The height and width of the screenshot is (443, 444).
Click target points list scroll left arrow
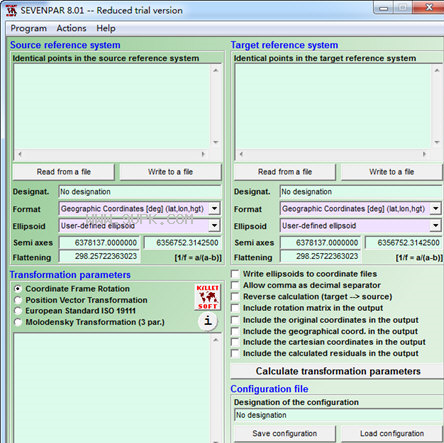(x=241, y=154)
